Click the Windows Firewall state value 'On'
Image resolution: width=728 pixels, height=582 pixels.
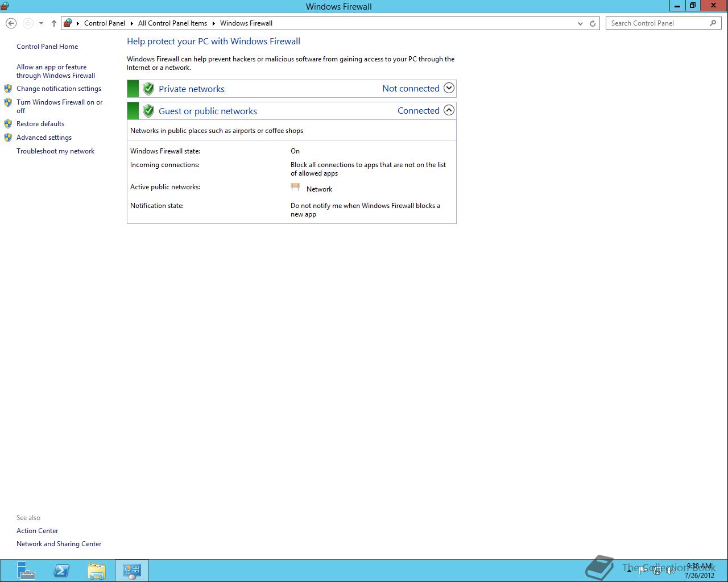(x=295, y=151)
